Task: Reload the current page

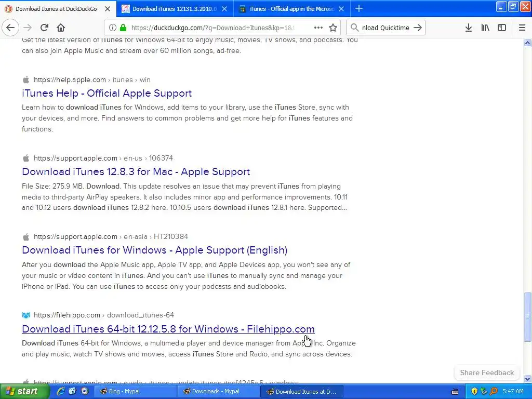Action: (45, 28)
